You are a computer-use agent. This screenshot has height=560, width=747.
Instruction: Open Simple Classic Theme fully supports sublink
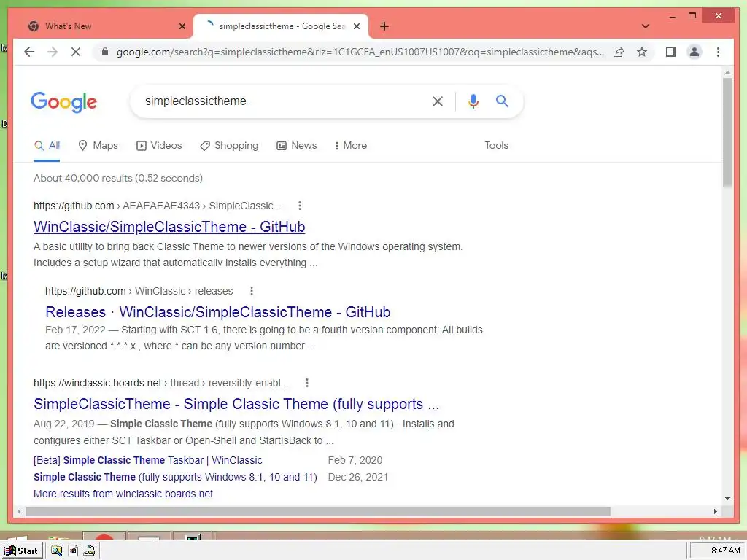tap(175, 477)
